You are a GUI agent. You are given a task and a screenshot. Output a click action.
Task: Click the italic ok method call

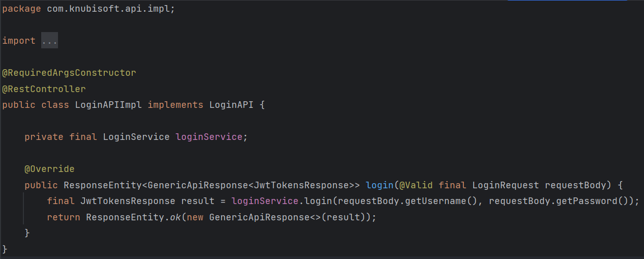[175, 217]
